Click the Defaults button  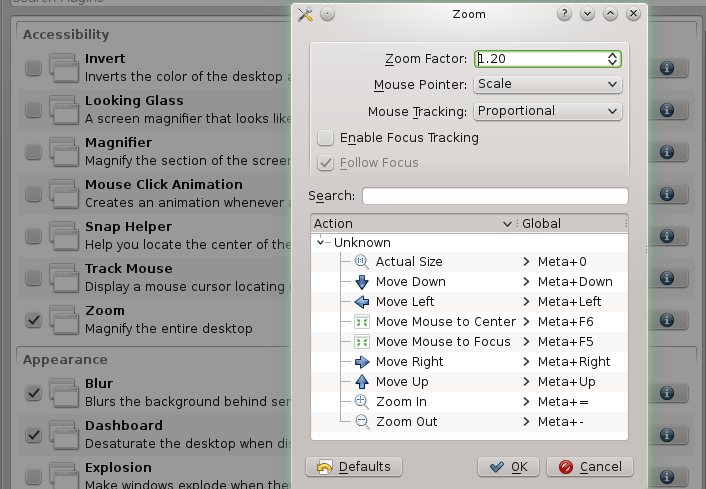354,467
